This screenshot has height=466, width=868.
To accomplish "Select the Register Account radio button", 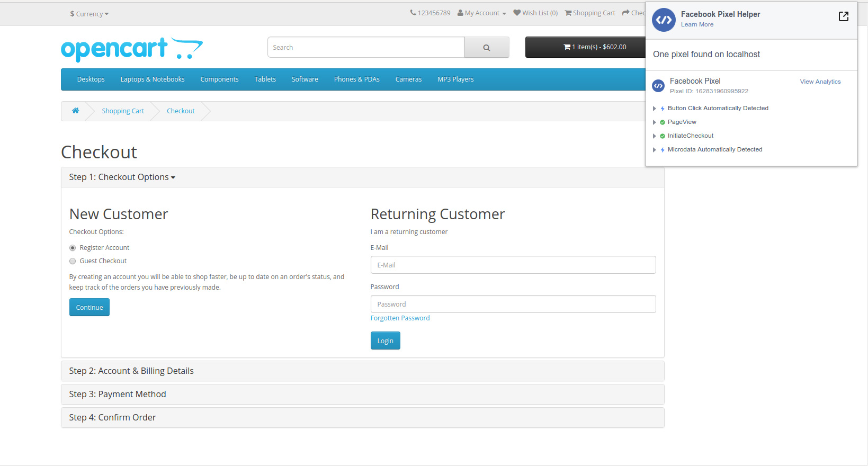I will click(73, 248).
